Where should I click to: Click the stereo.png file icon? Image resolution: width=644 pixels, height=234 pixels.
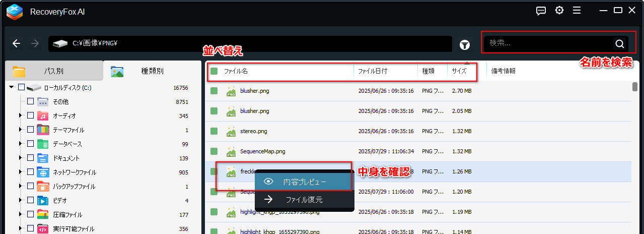pos(231,131)
